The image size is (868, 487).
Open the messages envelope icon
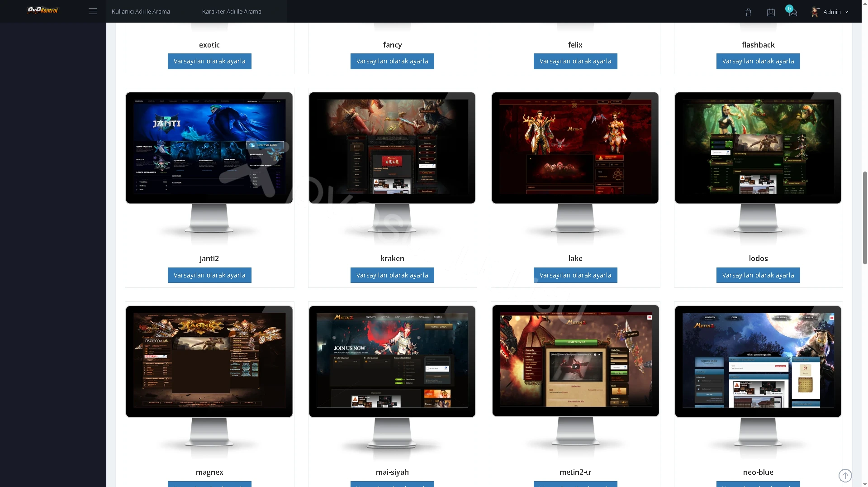[x=792, y=12]
